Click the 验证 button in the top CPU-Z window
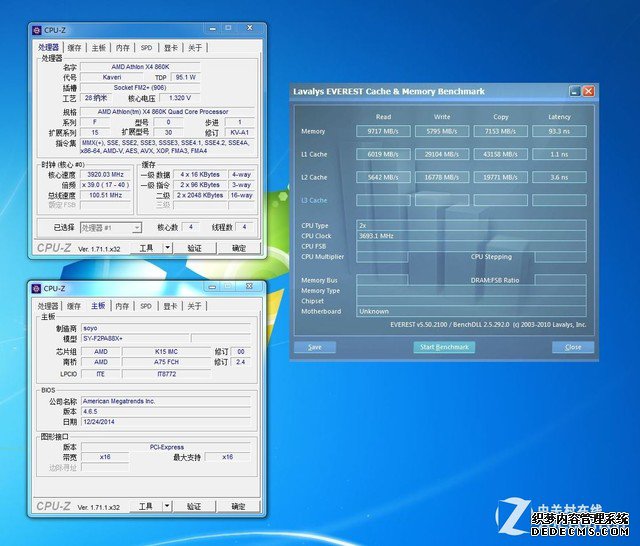 coord(194,248)
